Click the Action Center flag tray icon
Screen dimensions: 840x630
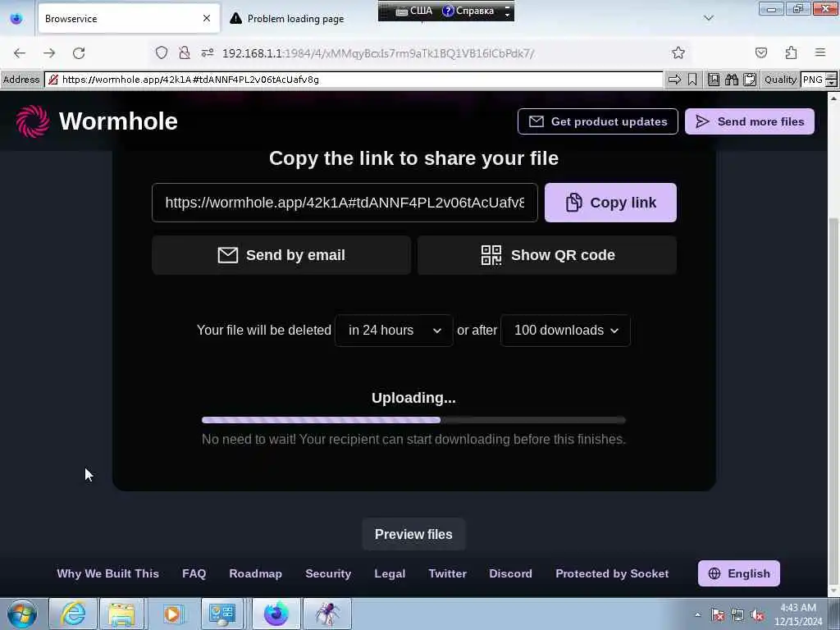(x=717, y=615)
